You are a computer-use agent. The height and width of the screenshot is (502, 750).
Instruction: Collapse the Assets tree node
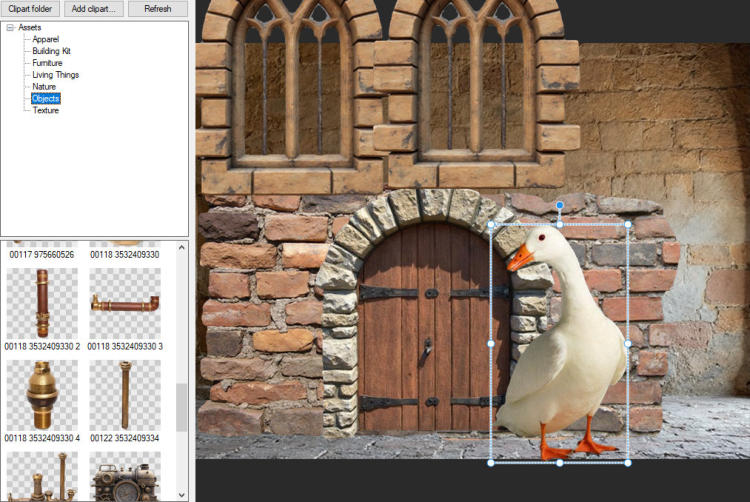tap(10, 28)
